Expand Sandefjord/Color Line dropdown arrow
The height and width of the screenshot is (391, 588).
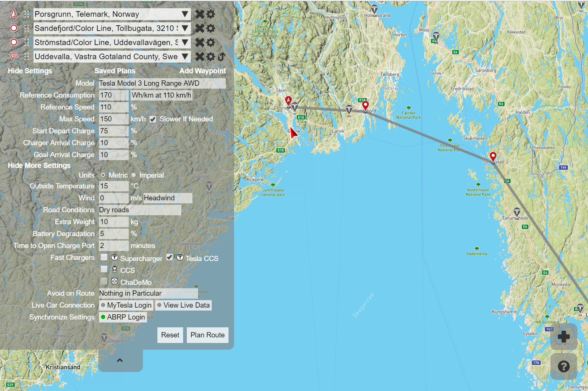tap(185, 28)
